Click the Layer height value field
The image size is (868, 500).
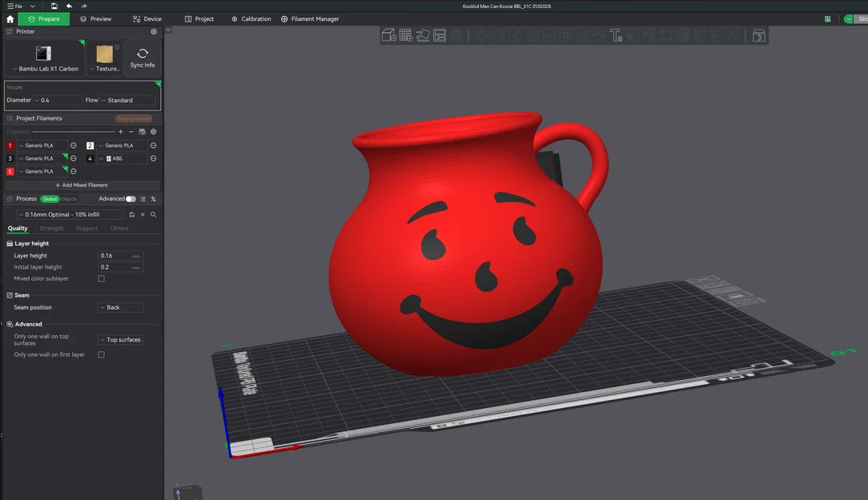121,255
